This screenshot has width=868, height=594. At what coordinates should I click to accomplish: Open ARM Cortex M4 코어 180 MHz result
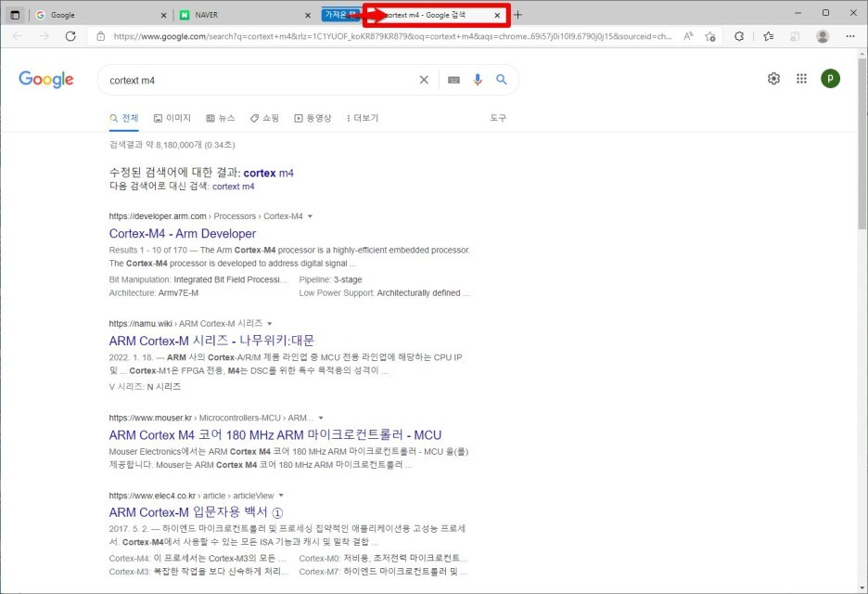[275, 435]
